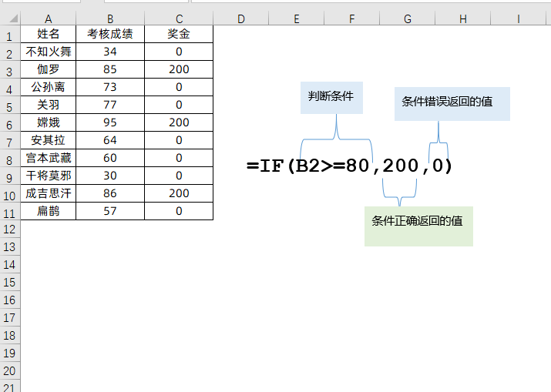Select the cell containing 安其拉
The image size is (551, 392).
pyautogui.click(x=48, y=140)
